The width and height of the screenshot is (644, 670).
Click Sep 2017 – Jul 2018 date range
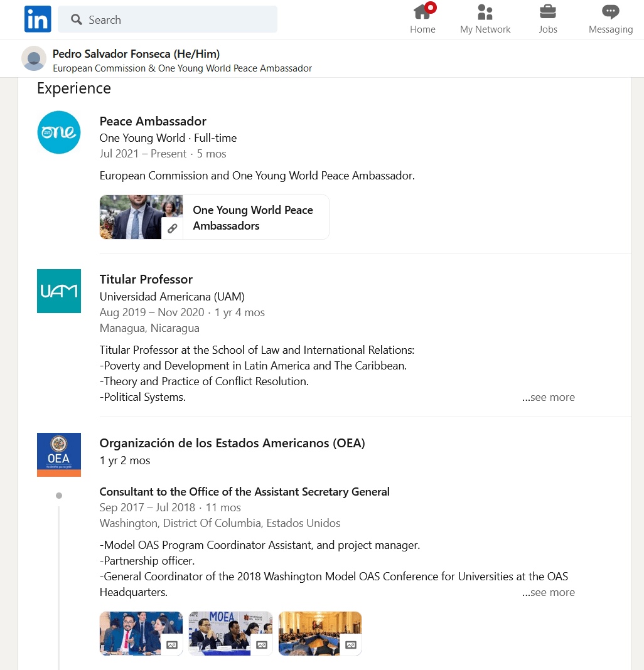pos(147,508)
